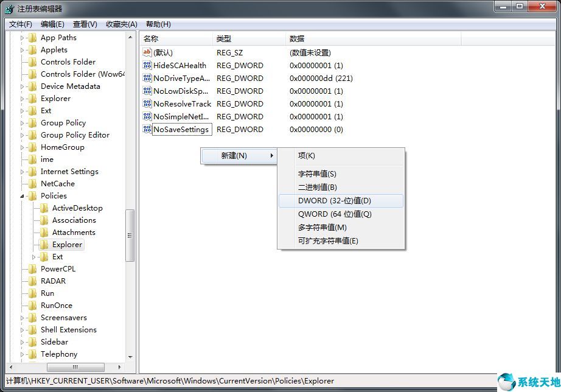Click the Run folder icon in tree
This screenshot has height=392, width=561.
(33, 293)
